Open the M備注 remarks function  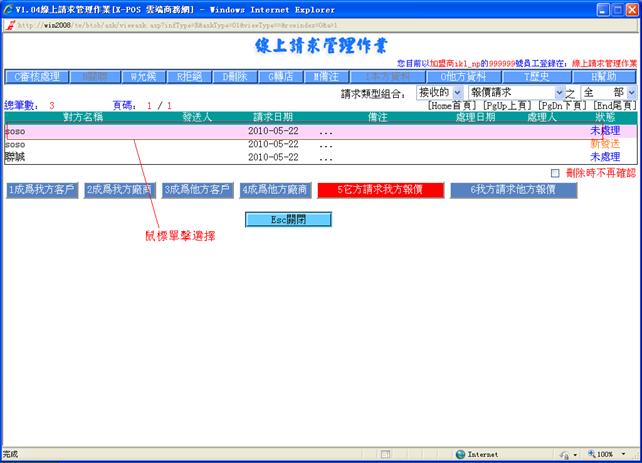tap(326, 76)
